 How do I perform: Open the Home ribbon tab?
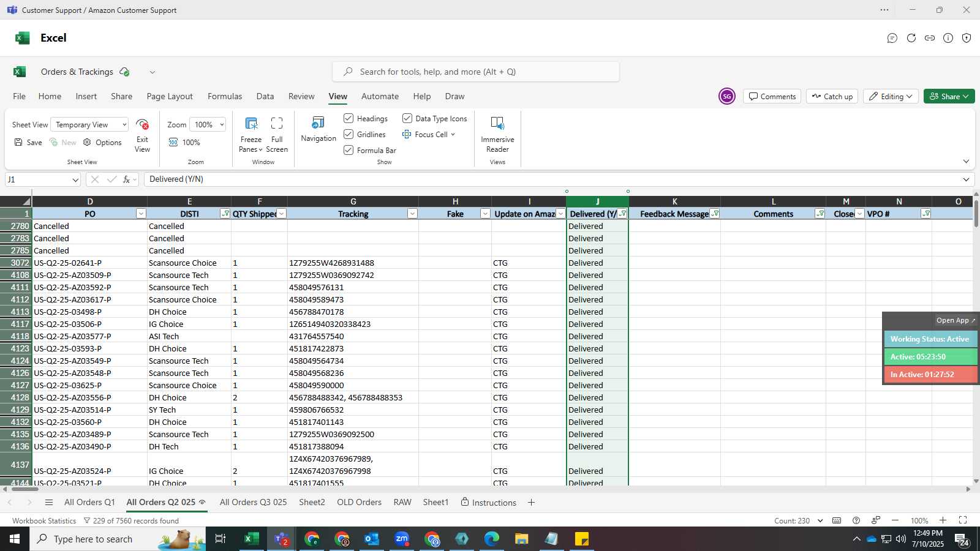[x=50, y=96]
